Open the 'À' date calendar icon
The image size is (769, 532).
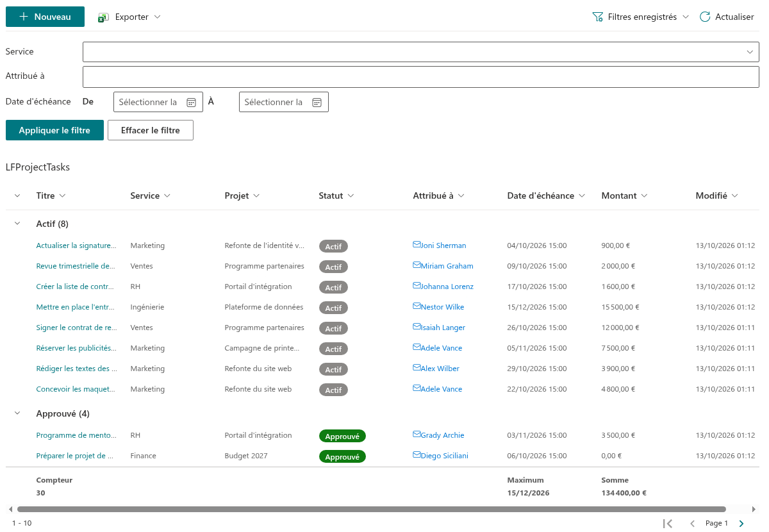click(x=317, y=103)
